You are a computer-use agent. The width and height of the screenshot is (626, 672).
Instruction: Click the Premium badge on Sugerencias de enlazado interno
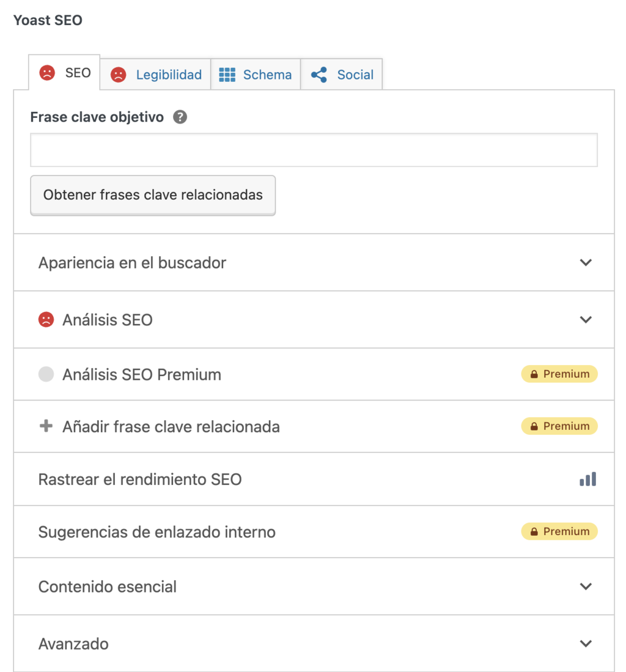559,531
